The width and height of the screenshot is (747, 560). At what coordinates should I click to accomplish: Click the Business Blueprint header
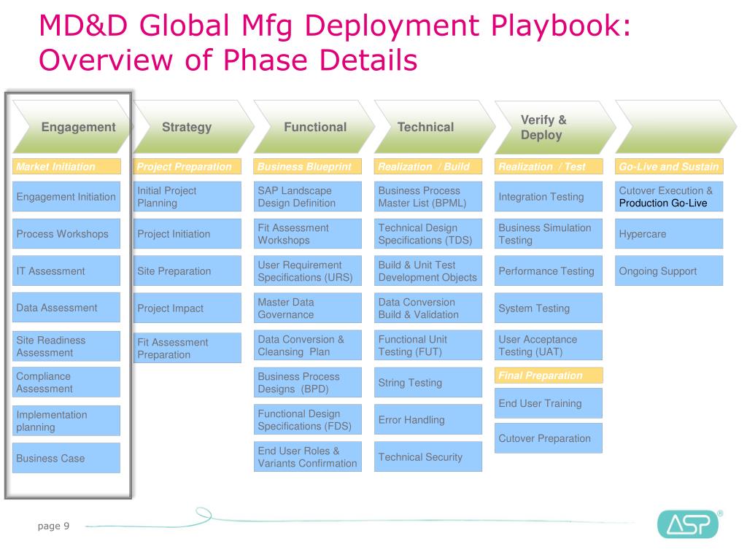[308, 166]
